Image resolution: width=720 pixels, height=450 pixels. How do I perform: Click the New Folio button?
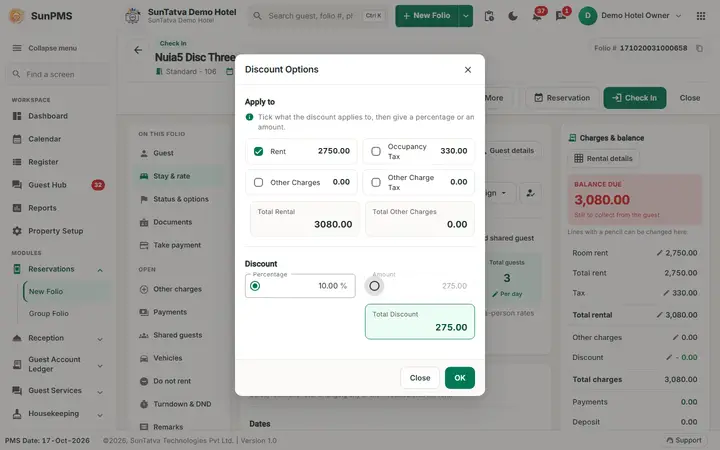pyautogui.click(x=427, y=16)
